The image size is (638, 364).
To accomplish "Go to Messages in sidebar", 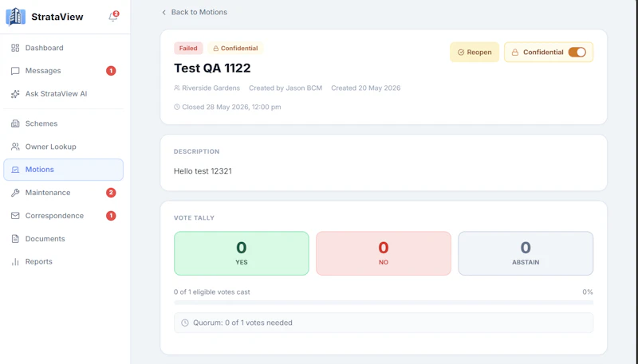I will 64,71.
